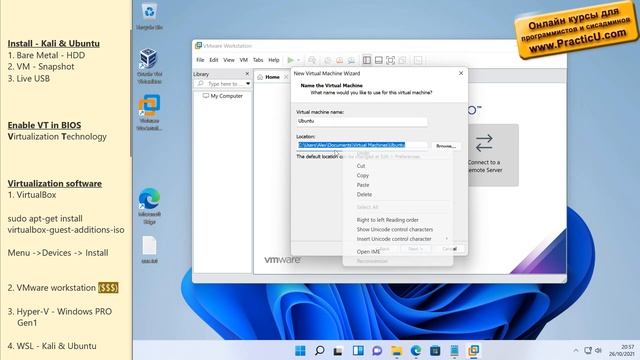This screenshot has width=640, height=360.
Task: Close the New Virtual Machine Wizard
Action: tap(461, 73)
